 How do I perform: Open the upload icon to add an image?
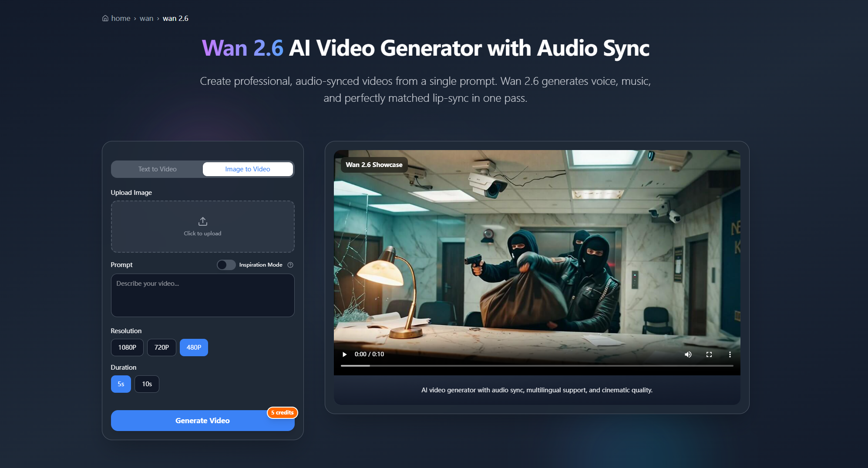202,221
